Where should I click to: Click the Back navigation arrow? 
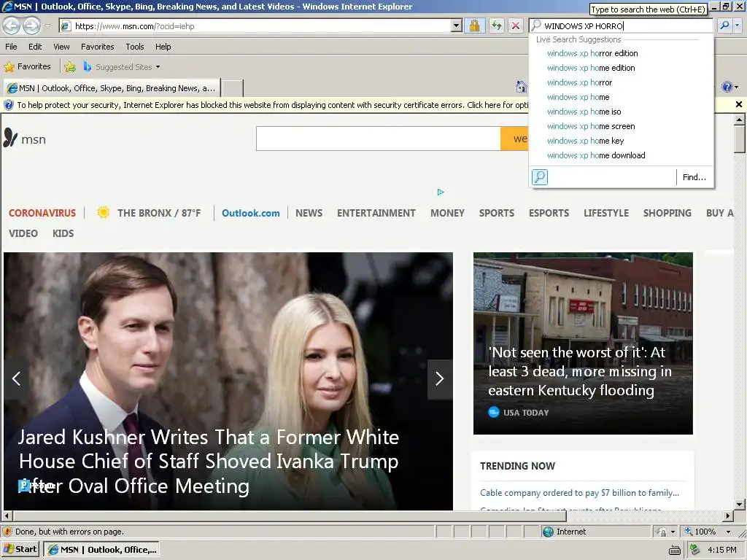pyautogui.click(x=12, y=26)
